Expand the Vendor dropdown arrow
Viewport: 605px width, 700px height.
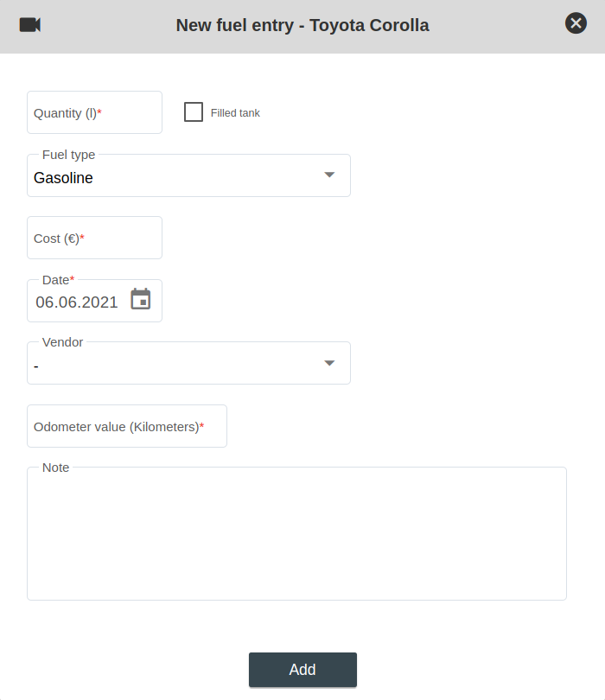(x=329, y=362)
